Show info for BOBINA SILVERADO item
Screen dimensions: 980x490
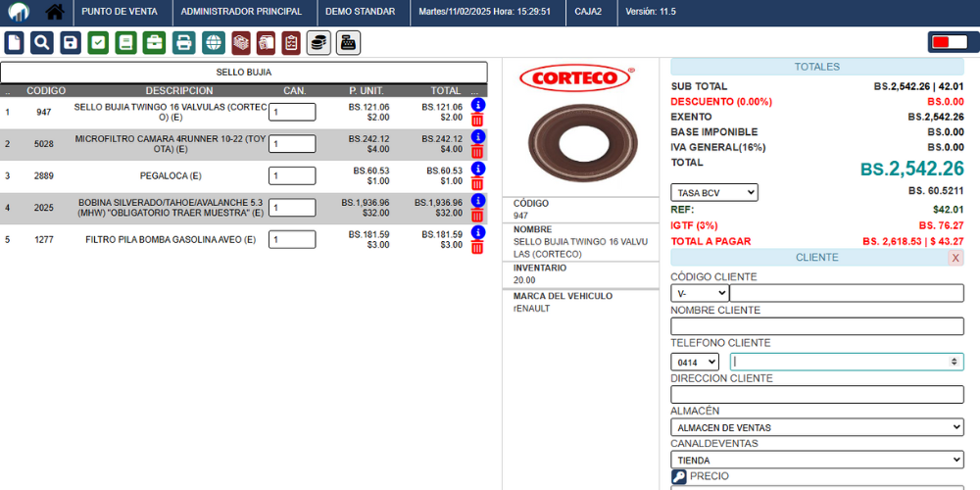477,200
